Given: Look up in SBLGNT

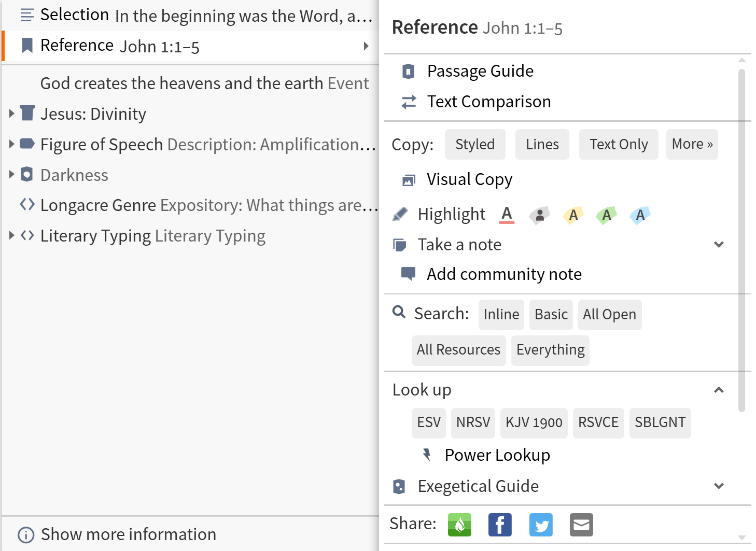Looking at the screenshot, I should click(x=660, y=423).
